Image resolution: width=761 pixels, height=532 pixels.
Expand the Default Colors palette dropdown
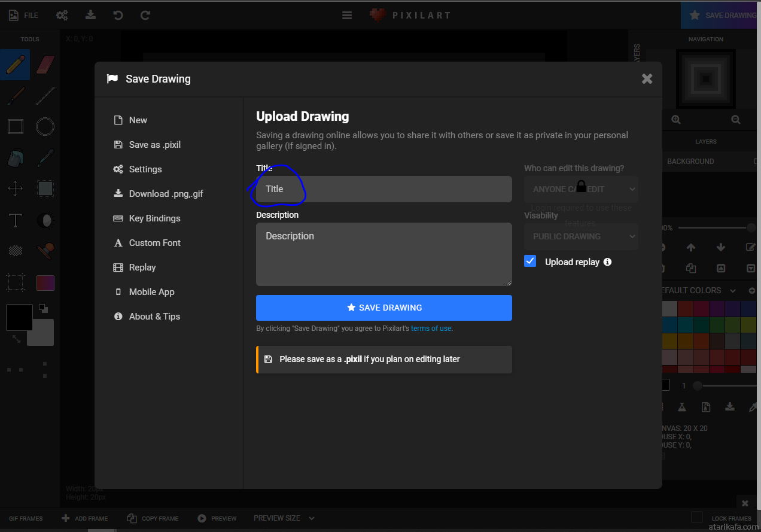[733, 291]
